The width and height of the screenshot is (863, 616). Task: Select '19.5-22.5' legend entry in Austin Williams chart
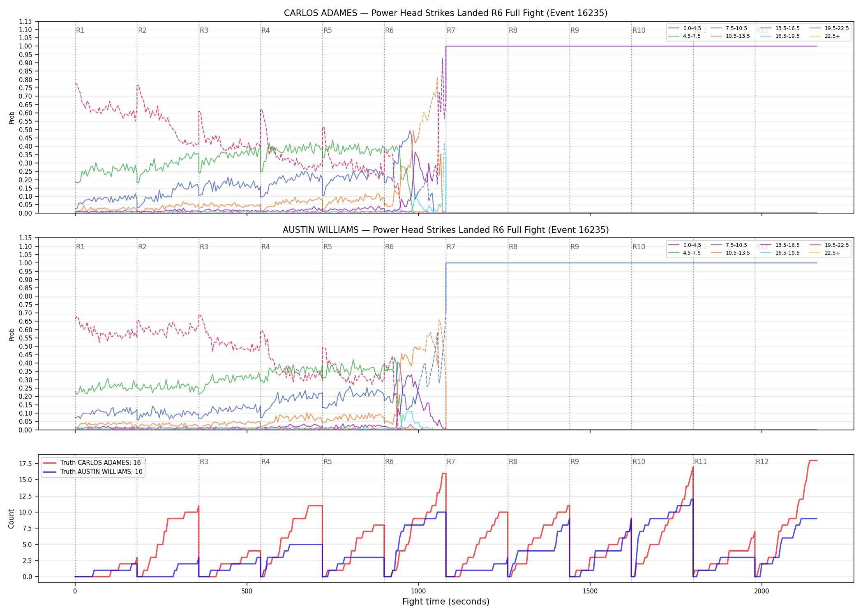[829, 245]
